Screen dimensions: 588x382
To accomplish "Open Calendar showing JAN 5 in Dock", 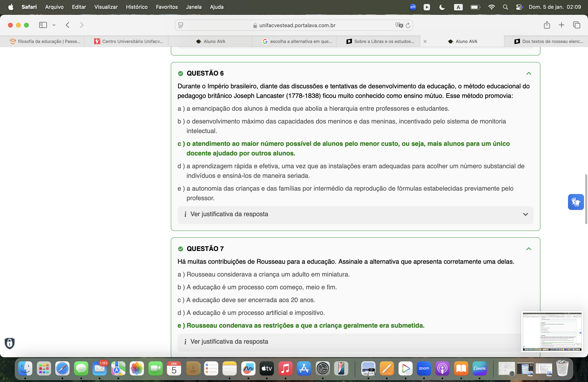I will click(174, 369).
